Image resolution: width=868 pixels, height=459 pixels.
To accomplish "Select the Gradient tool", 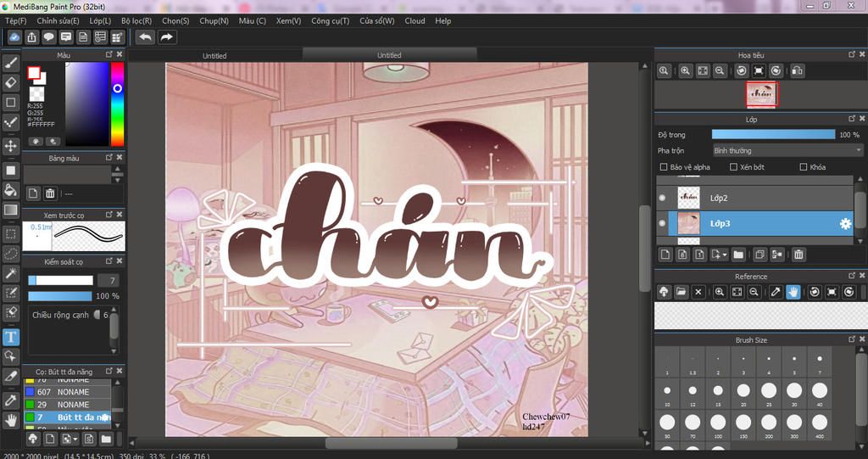I will pos(10,210).
